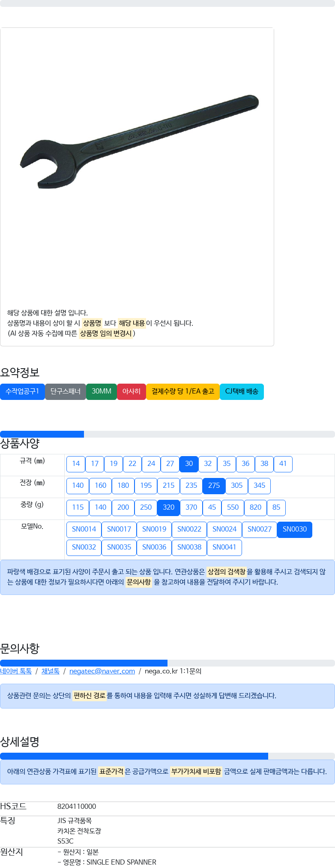
Task: Pick total length 305 in 전장
Action: point(236,486)
